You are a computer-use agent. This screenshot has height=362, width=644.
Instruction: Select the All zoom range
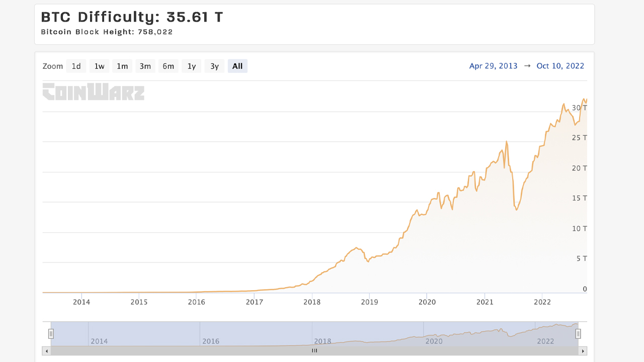[x=237, y=66]
